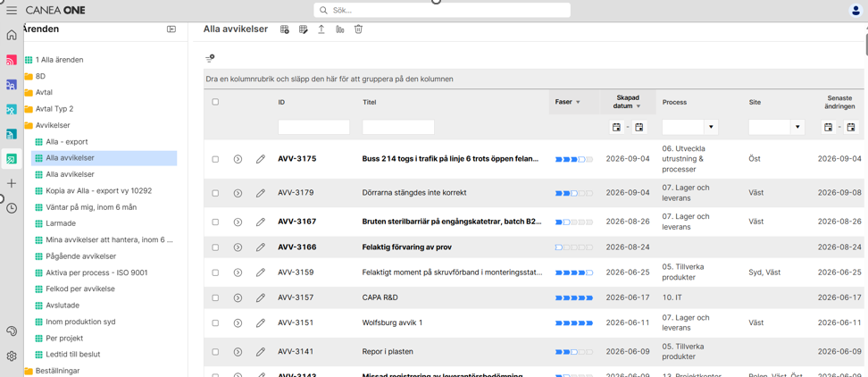Tick checkbox for row AVV-3151

215,323
